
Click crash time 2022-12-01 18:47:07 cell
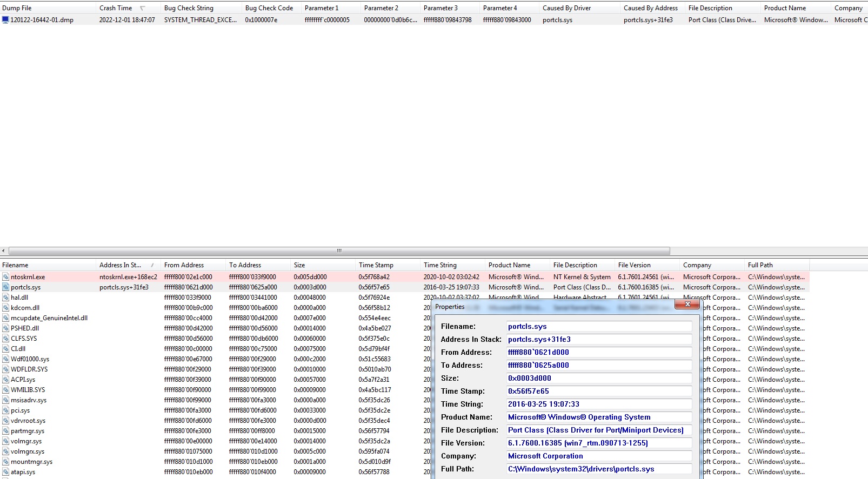pos(127,20)
